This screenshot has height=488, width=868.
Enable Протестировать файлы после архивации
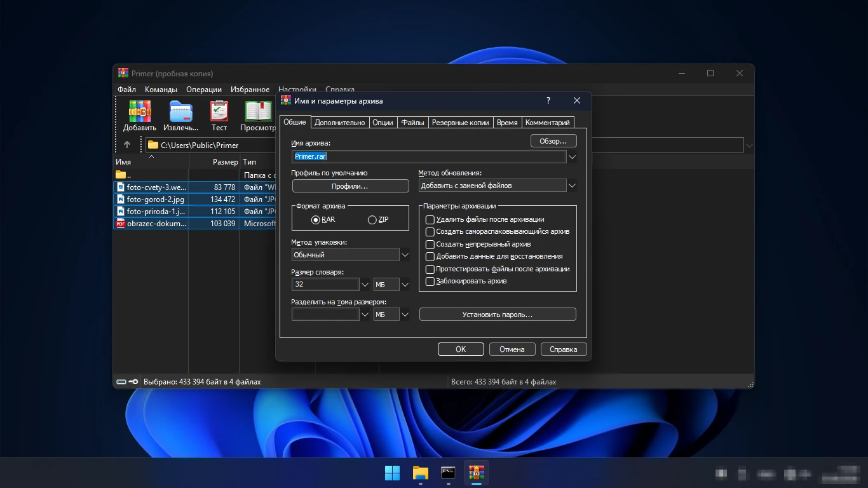(x=430, y=269)
